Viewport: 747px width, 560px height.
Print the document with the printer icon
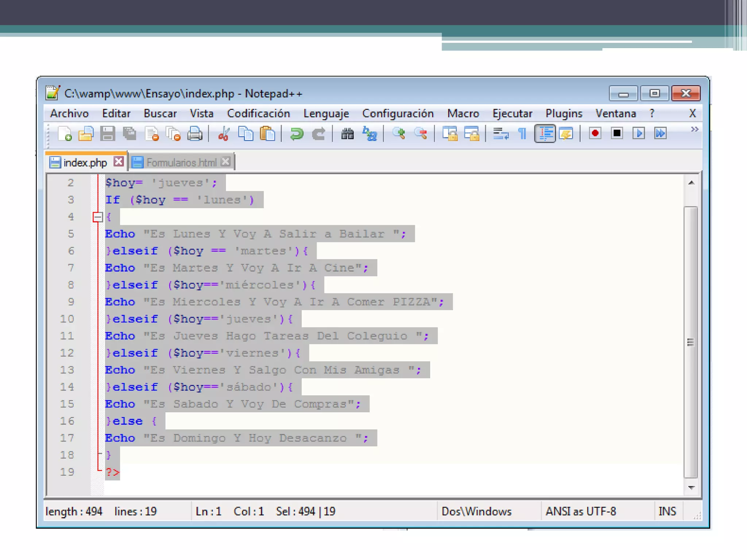point(195,134)
